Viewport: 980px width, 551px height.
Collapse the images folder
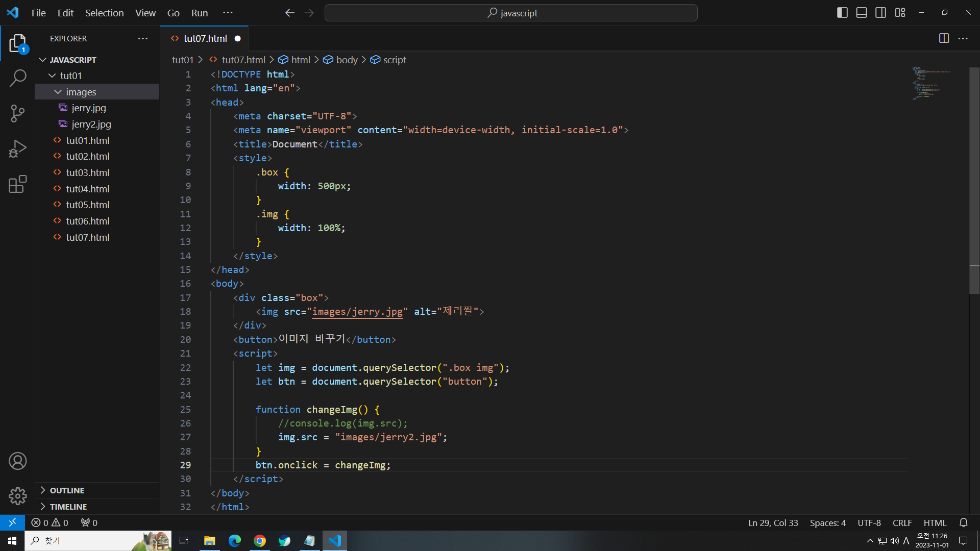(81, 92)
